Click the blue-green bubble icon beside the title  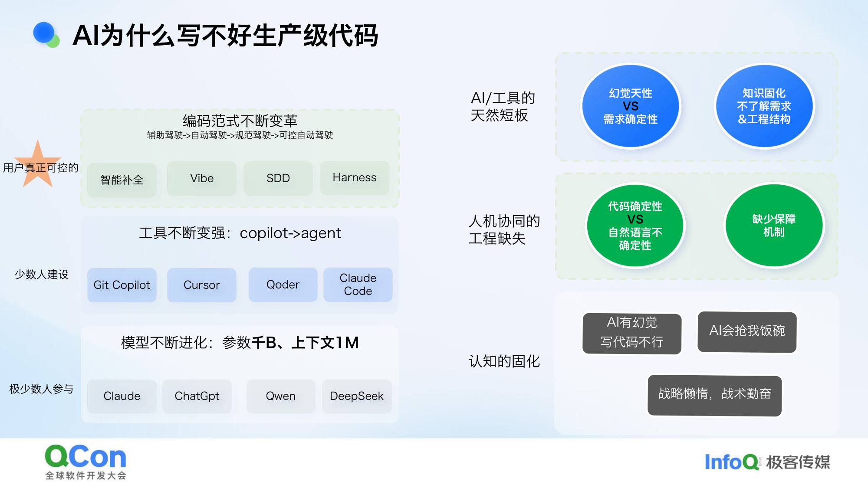[46, 35]
